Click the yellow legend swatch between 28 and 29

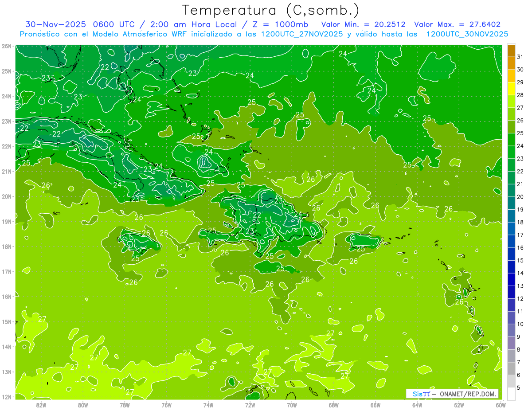(511, 89)
